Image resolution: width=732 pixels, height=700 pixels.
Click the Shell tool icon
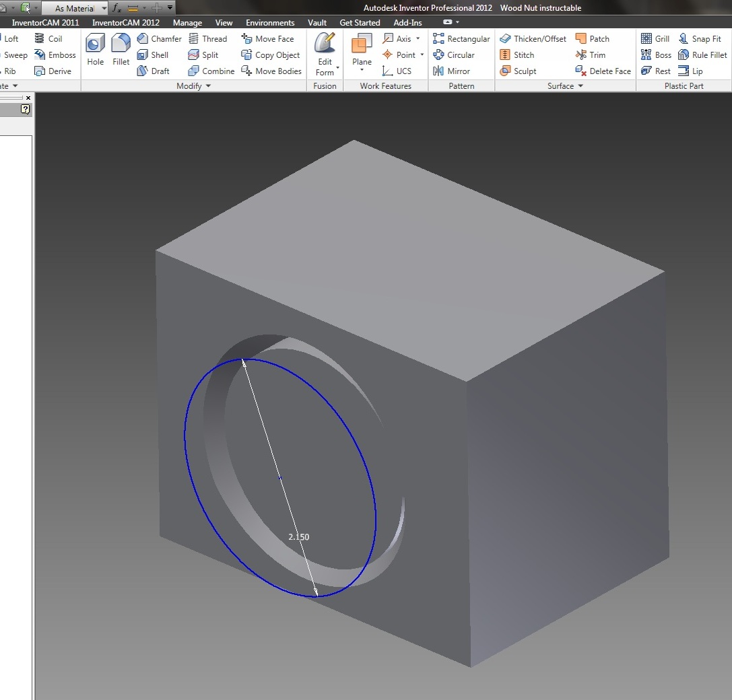tap(142, 55)
